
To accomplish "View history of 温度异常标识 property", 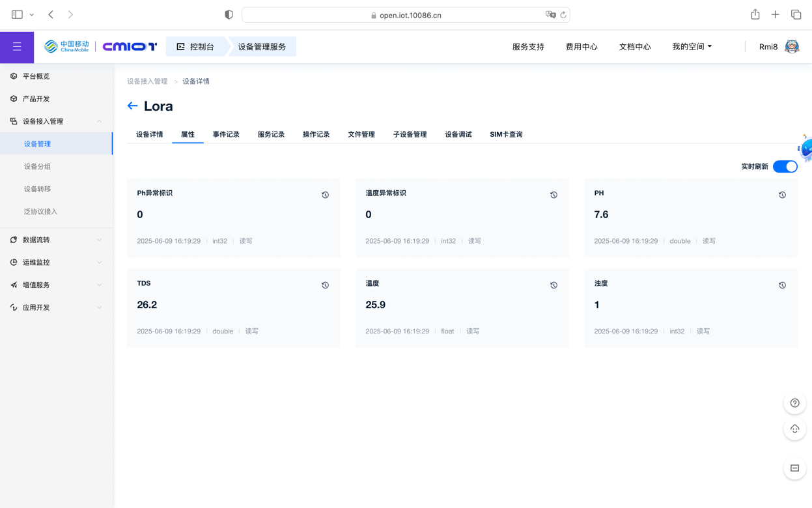I will pos(553,195).
